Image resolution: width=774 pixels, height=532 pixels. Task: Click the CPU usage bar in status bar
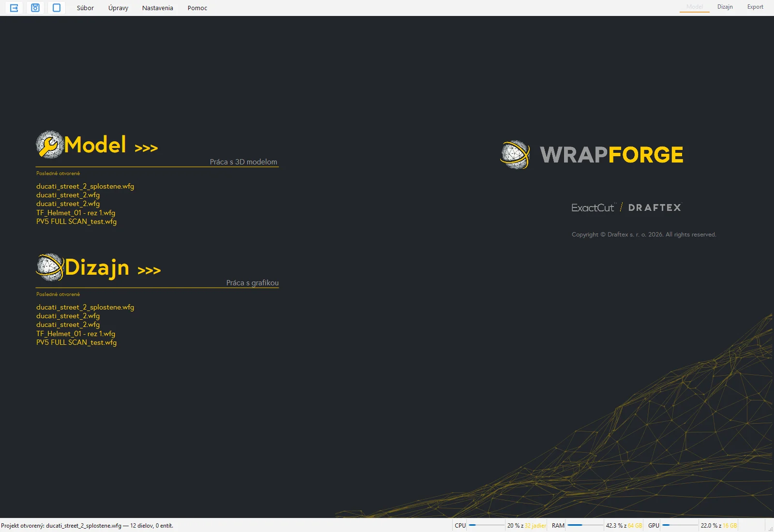click(x=487, y=525)
